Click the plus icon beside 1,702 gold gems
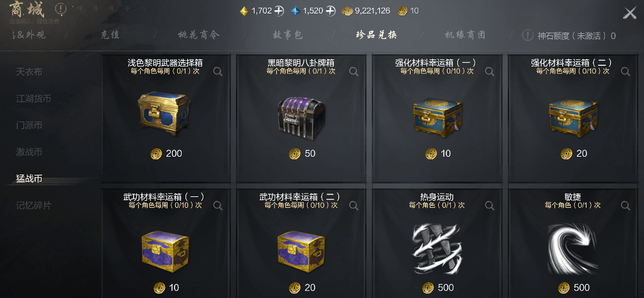This screenshot has height=298, width=644. click(x=279, y=11)
